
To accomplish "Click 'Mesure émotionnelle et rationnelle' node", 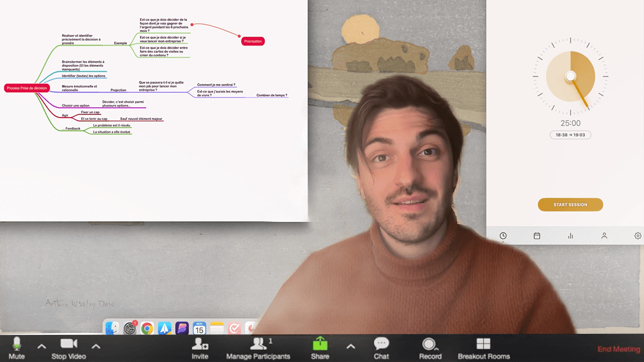I will point(79,88).
